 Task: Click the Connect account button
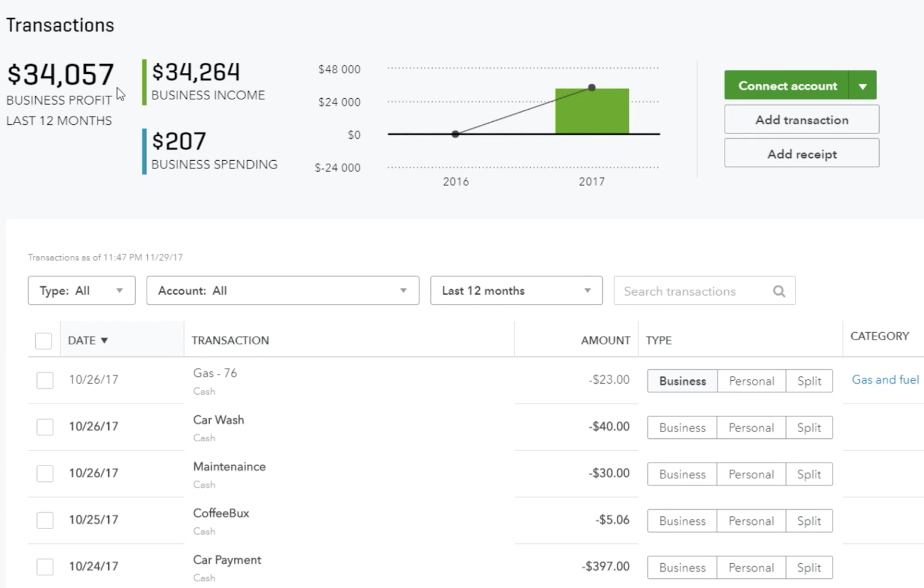pos(786,85)
